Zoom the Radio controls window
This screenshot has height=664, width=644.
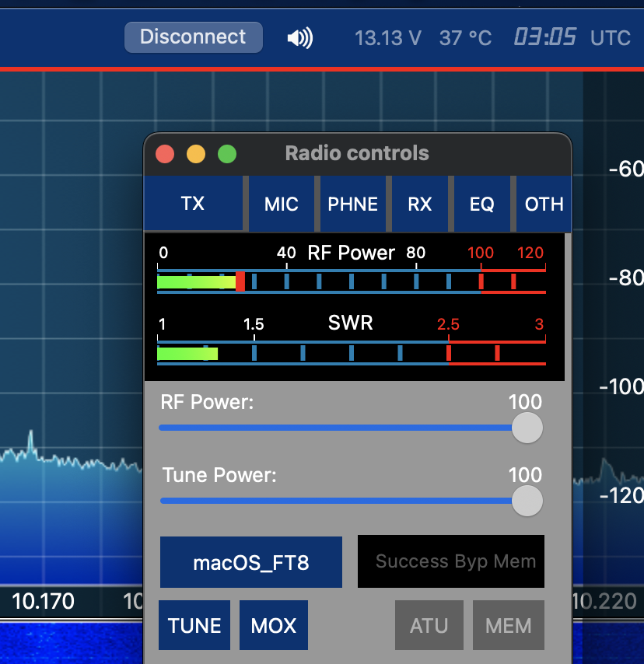pos(227,154)
